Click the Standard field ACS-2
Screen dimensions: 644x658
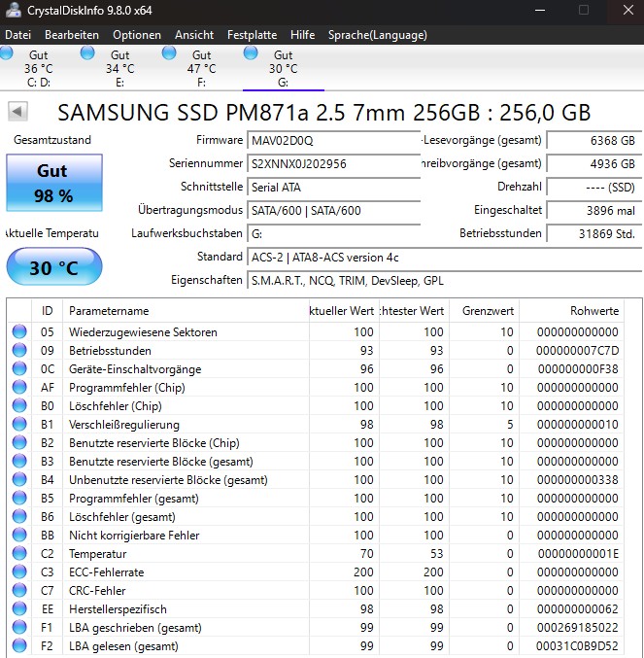[445, 258]
